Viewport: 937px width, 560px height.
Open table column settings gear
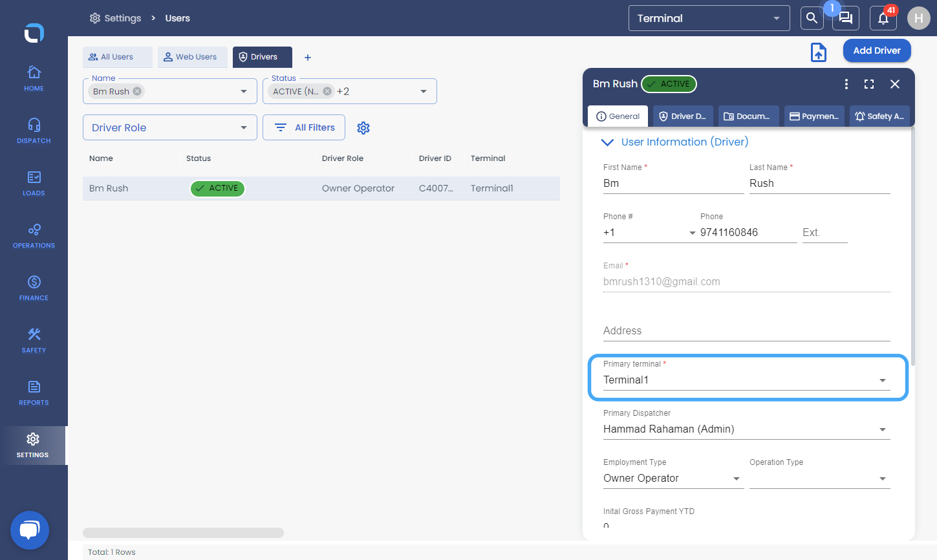click(x=363, y=128)
